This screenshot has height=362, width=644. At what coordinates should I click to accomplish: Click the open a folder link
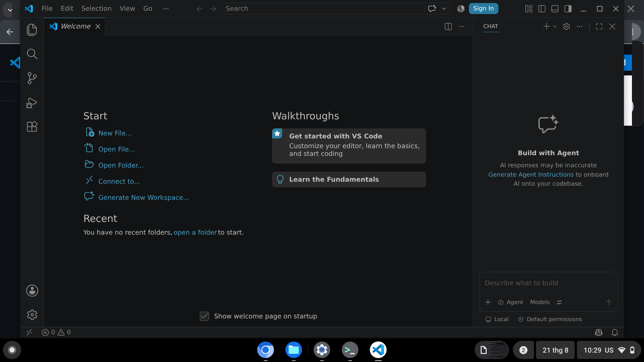(195, 232)
